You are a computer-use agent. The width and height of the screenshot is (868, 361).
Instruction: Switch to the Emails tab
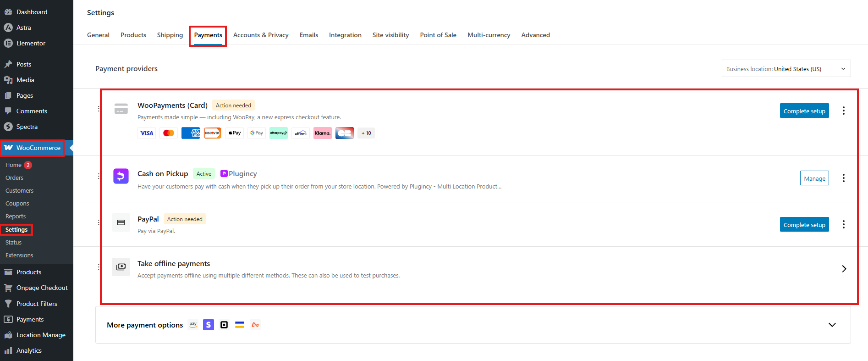click(x=309, y=35)
